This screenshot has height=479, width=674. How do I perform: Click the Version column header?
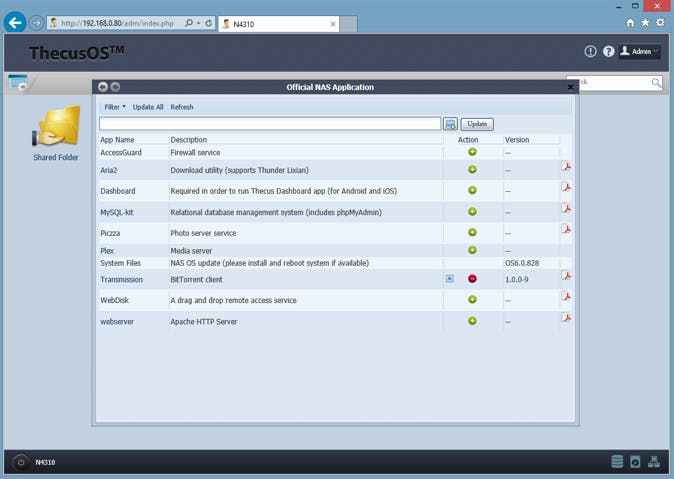click(517, 140)
